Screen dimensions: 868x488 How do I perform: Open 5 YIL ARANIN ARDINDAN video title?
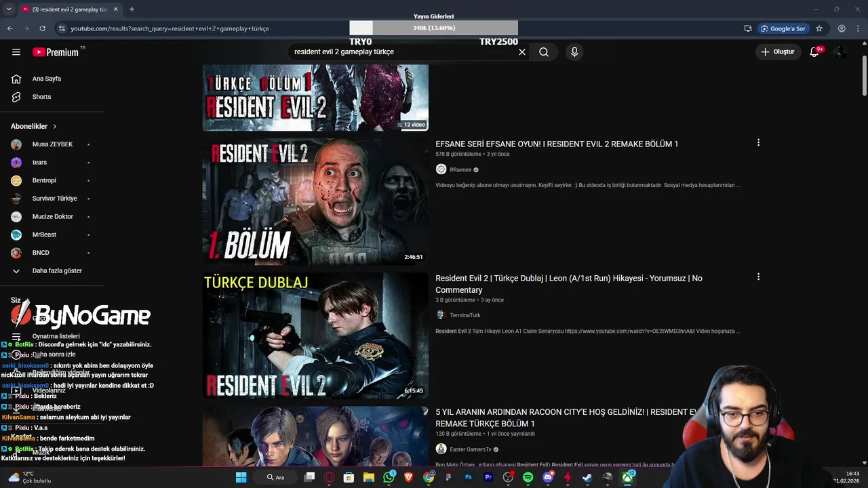(566, 418)
